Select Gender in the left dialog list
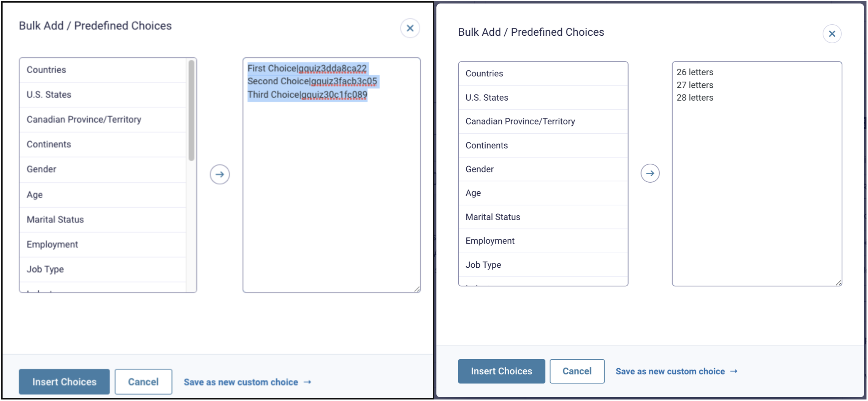The width and height of the screenshot is (868, 401). 41,169
